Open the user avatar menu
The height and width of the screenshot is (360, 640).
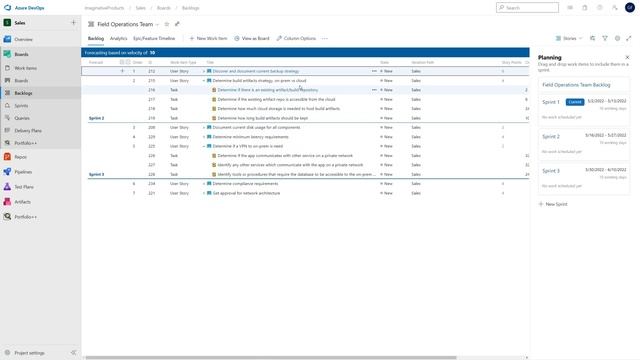tap(630, 8)
